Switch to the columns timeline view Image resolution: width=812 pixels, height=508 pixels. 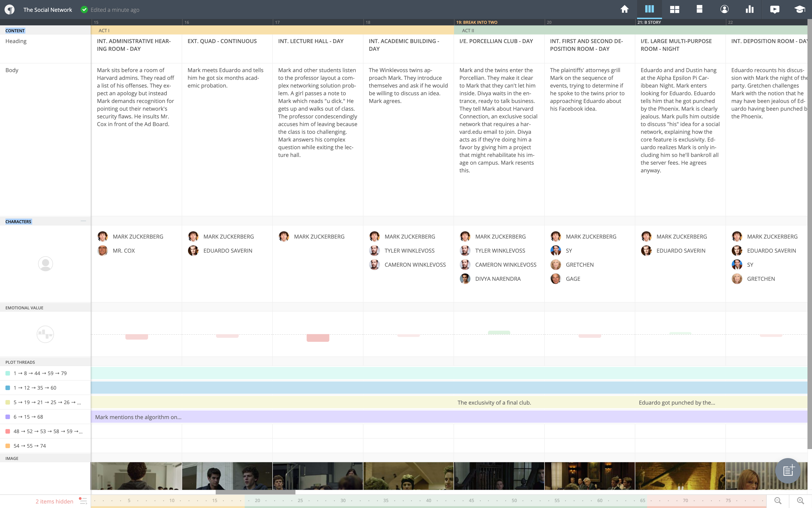pos(649,9)
